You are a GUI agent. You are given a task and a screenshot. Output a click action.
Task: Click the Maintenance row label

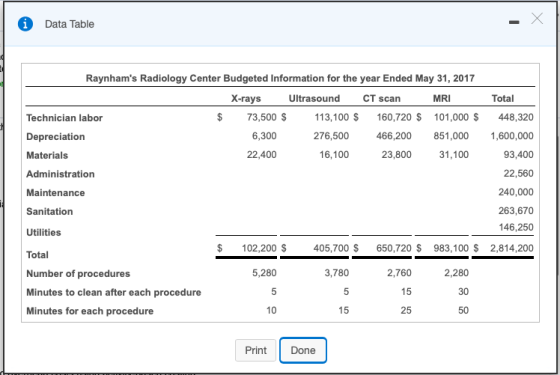point(56,193)
